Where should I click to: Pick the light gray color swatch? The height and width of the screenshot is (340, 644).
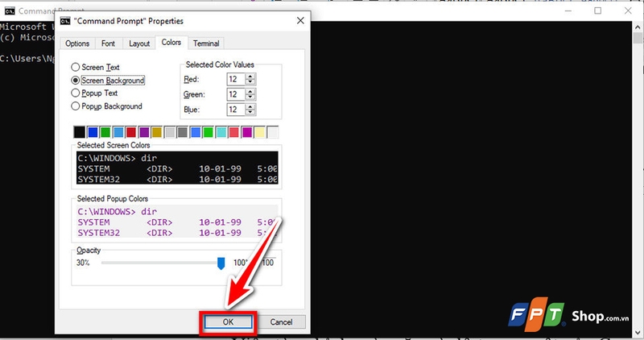click(170, 132)
